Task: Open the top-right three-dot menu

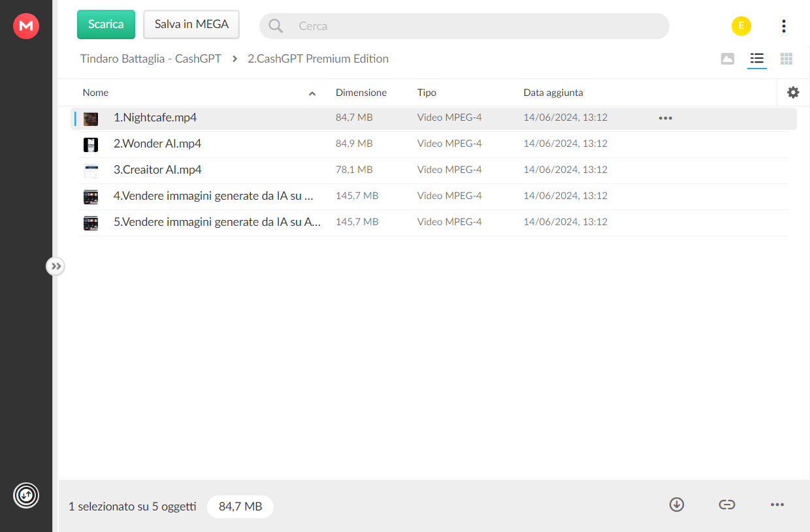Action: pyautogui.click(x=783, y=26)
